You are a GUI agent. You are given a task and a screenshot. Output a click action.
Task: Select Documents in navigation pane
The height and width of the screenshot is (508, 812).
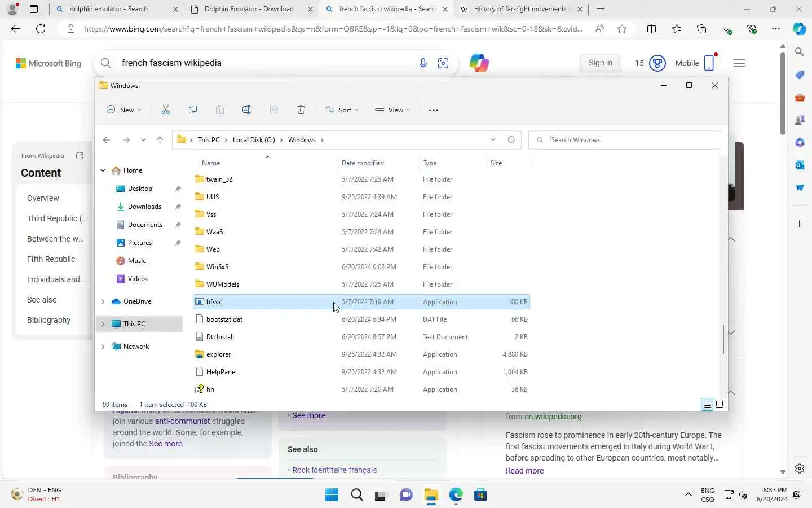pos(145,225)
